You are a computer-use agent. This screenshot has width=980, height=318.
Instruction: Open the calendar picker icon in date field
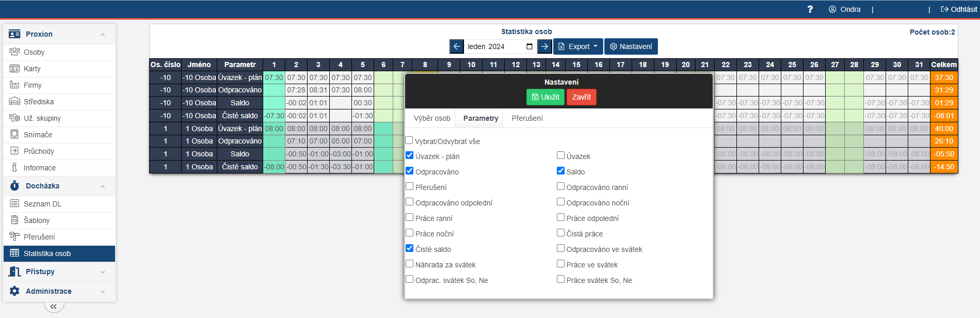[529, 46]
